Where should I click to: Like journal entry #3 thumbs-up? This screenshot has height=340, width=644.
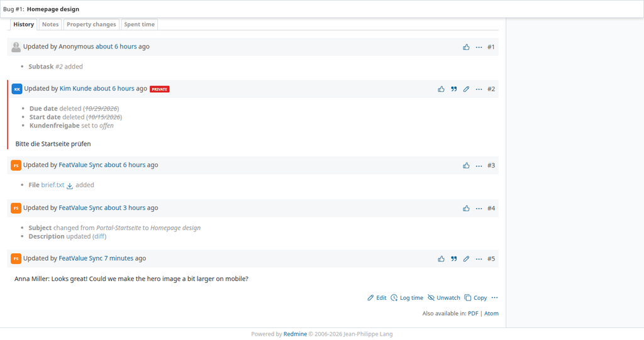point(466,165)
